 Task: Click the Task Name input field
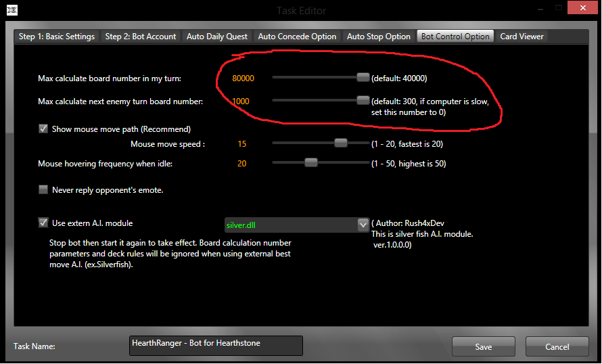tap(216, 346)
